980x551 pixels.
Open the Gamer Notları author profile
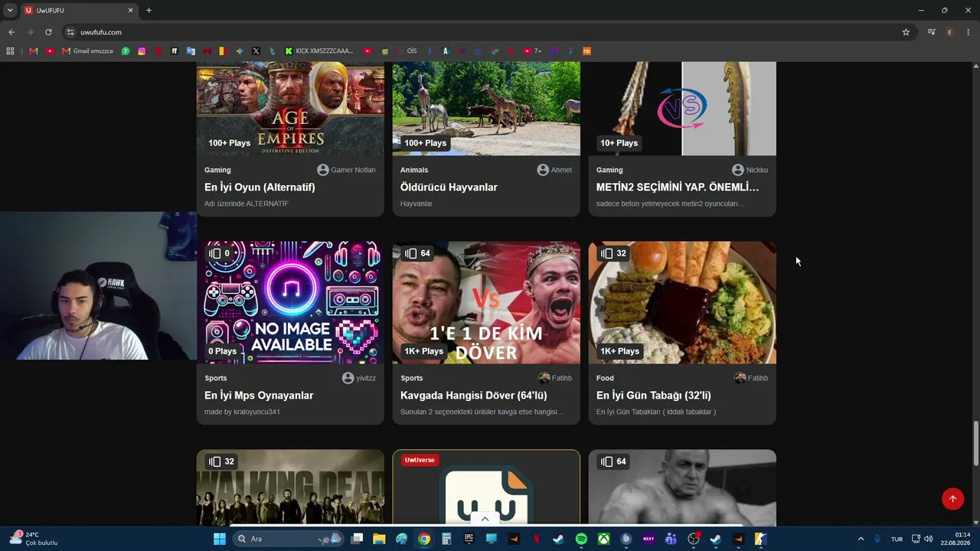click(347, 170)
